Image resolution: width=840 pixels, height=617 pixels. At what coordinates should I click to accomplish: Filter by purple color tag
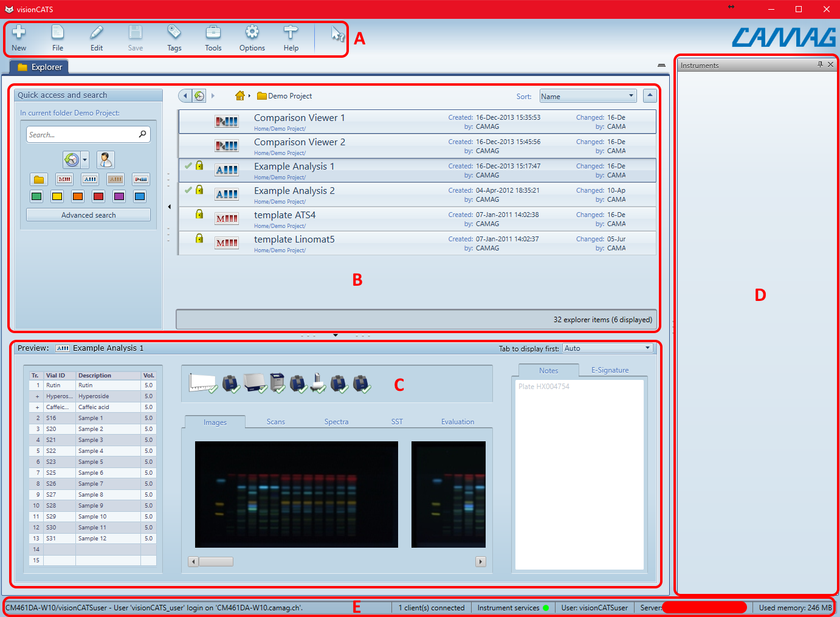point(119,196)
